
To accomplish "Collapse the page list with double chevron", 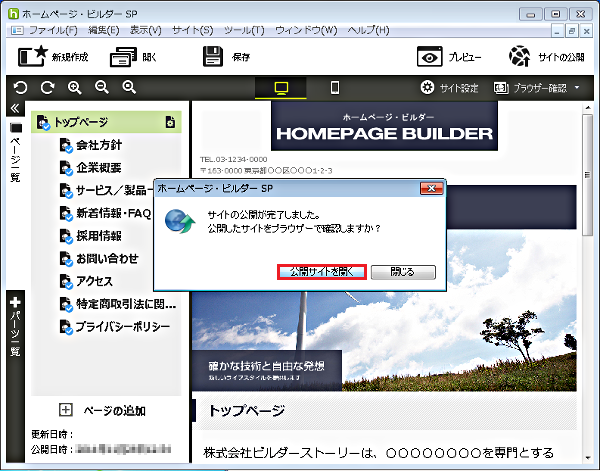I will [x=15, y=109].
